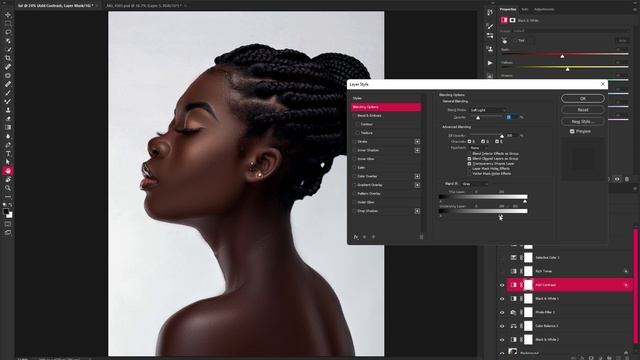Screen dimensions: 640x360
Task: Enable the Inner Shadow effect checkbox
Action: pos(354,150)
